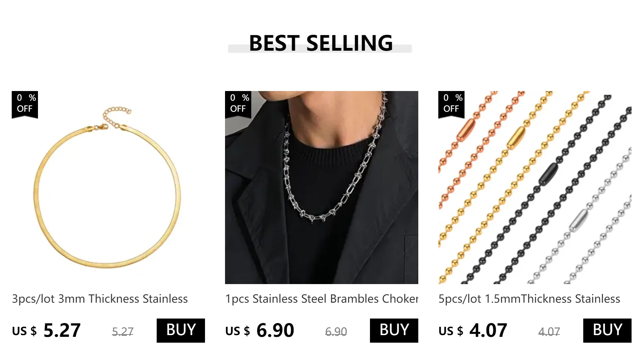644x362 pixels.
Task: Click the US $ 4.07 price
Action: tap(473, 330)
